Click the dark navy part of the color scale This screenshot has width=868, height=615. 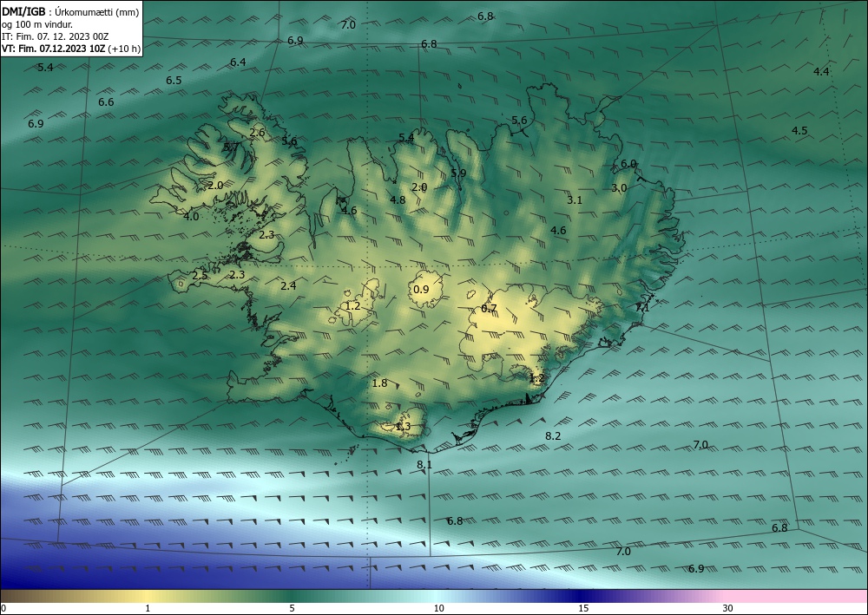582,596
